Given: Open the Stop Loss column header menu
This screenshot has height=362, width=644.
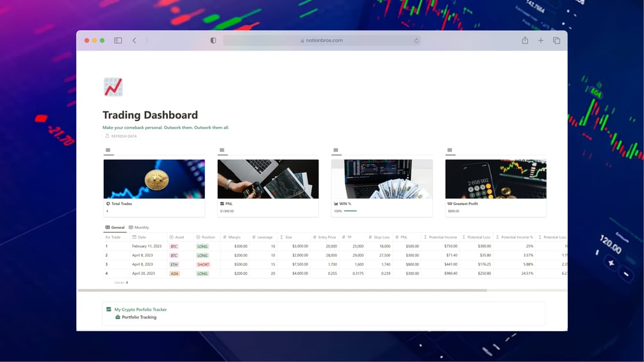Looking at the screenshot, I should 379,237.
